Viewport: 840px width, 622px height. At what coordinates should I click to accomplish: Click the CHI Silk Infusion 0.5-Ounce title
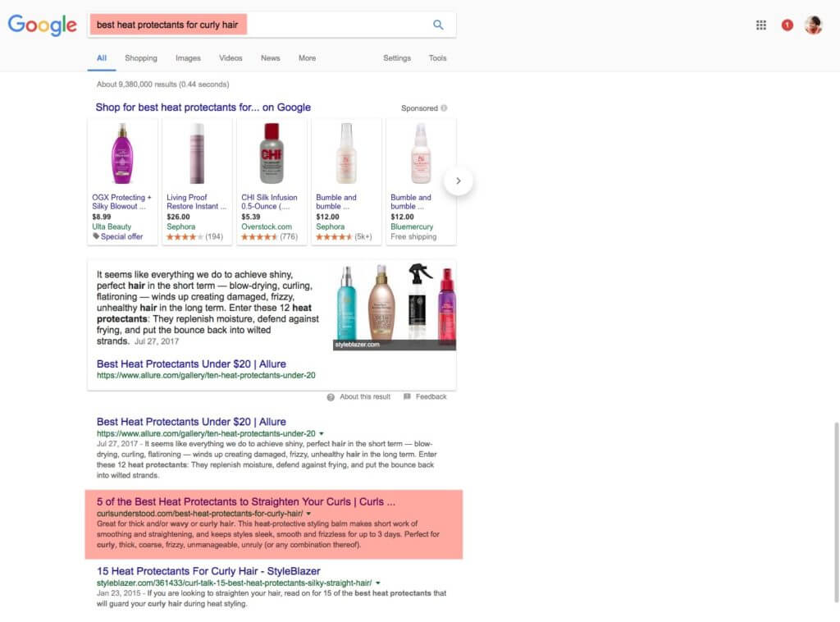[x=269, y=202]
